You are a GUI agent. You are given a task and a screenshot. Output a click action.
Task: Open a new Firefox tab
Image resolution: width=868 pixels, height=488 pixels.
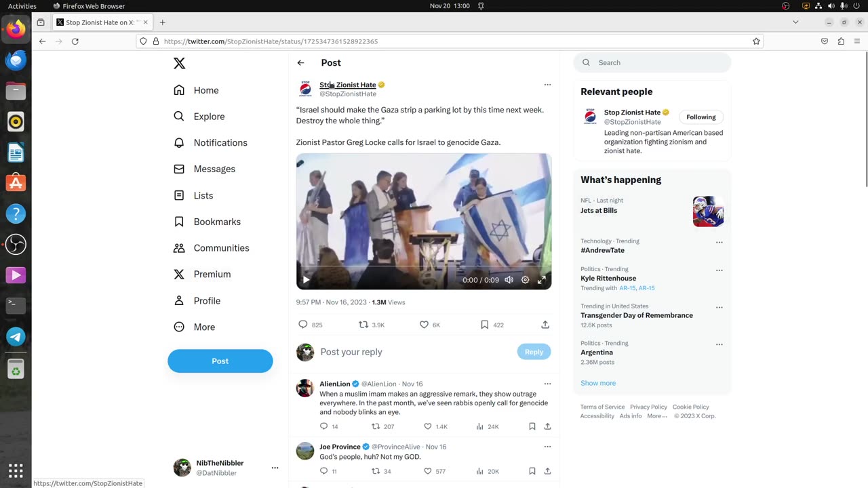[162, 22]
